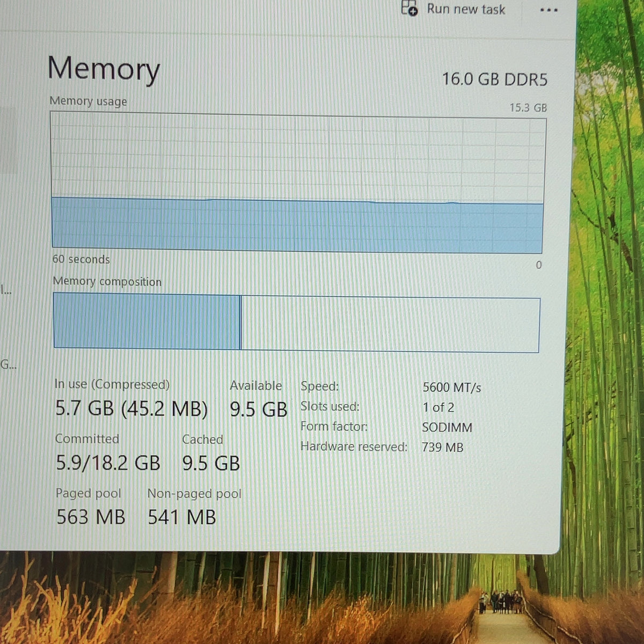Viewport: 644px width, 644px height.
Task: Click the SODIMM form factor value
Action: pyautogui.click(x=447, y=428)
